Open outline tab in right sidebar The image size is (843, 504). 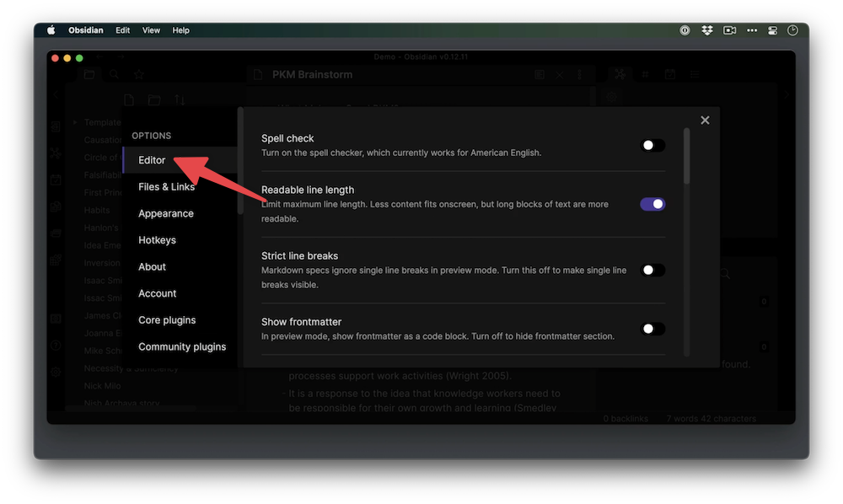[x=695, y=75]
